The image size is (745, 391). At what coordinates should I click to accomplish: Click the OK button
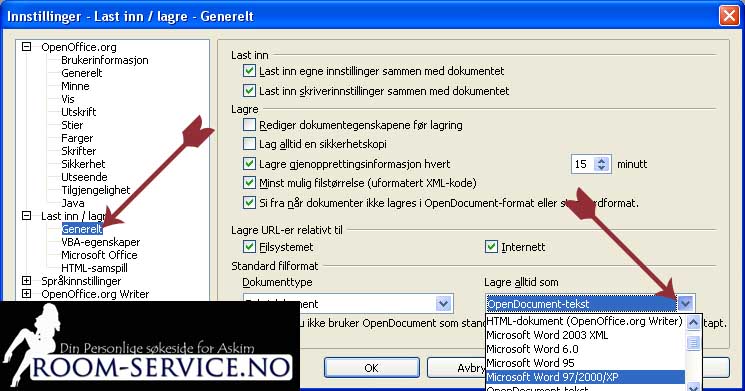pos(372,368)
